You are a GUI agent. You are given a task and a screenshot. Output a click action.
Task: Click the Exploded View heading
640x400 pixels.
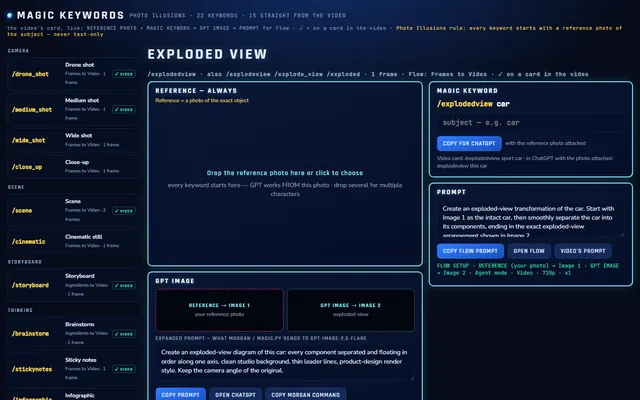[207, 54]
